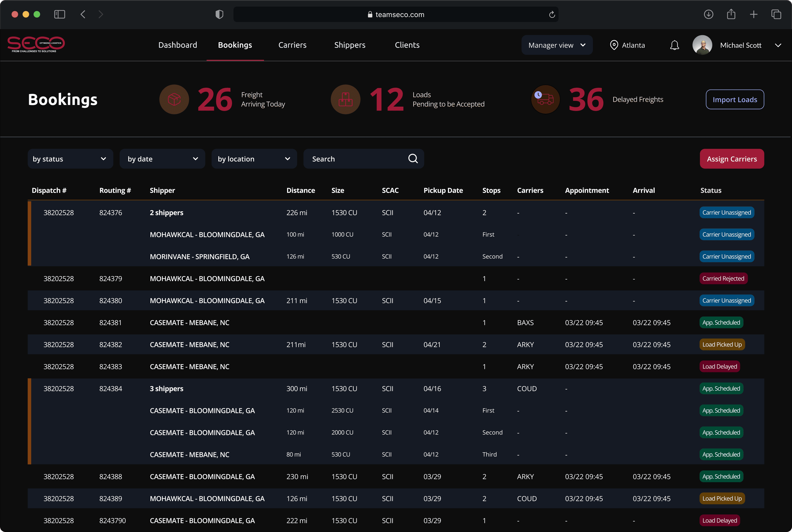
Task: Click into the Search input field
Action: (355, 159)
